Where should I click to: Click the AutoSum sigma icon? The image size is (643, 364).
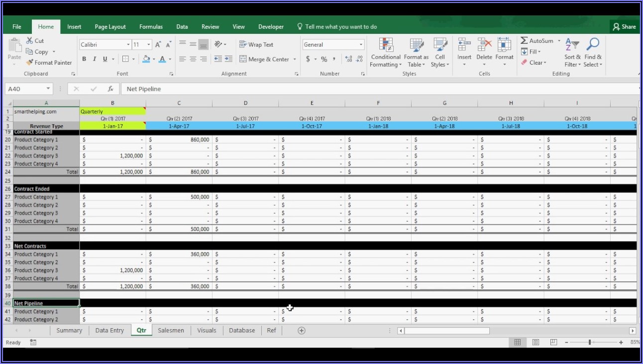pos(524,41)
